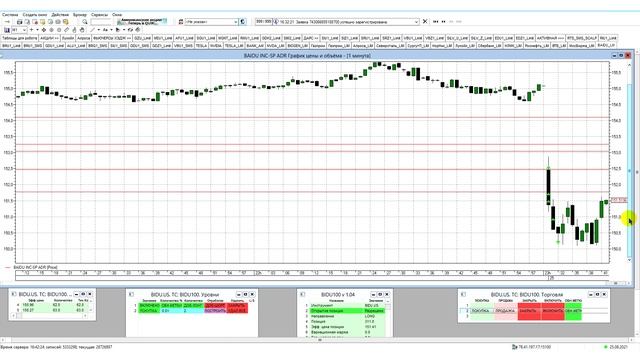Switch to the NVIDIA tab

216,46
